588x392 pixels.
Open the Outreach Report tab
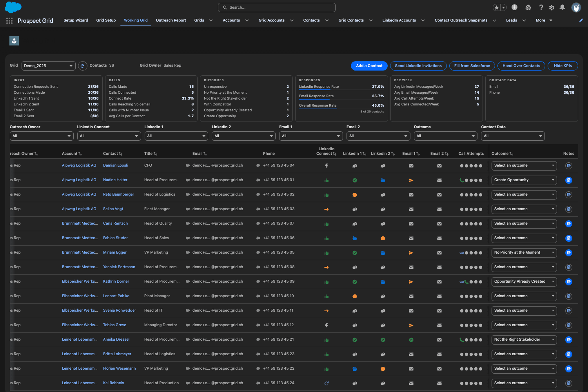pos(171,20)
